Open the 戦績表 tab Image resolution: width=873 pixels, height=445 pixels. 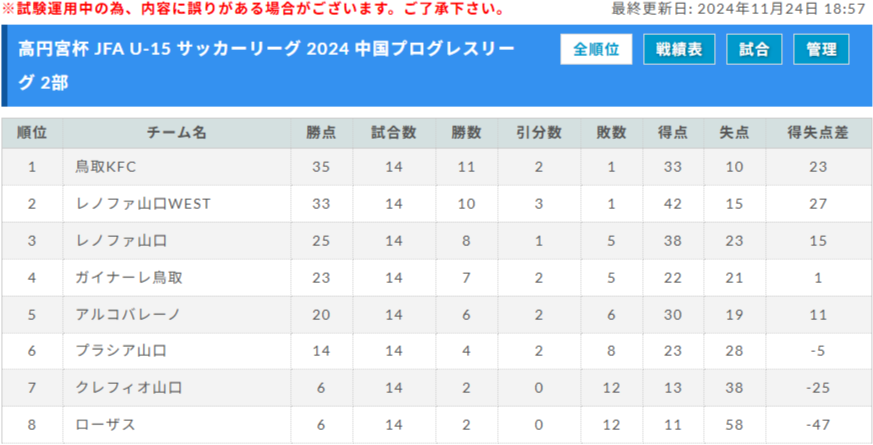point(679,50)
